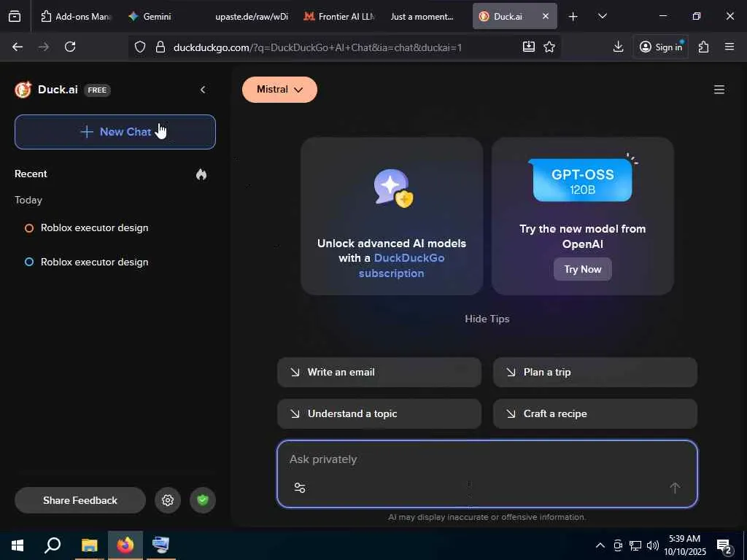Viewport: 747px width, 560px height.
Task: Open chat customization options in input box
Action: coord(300,488)
